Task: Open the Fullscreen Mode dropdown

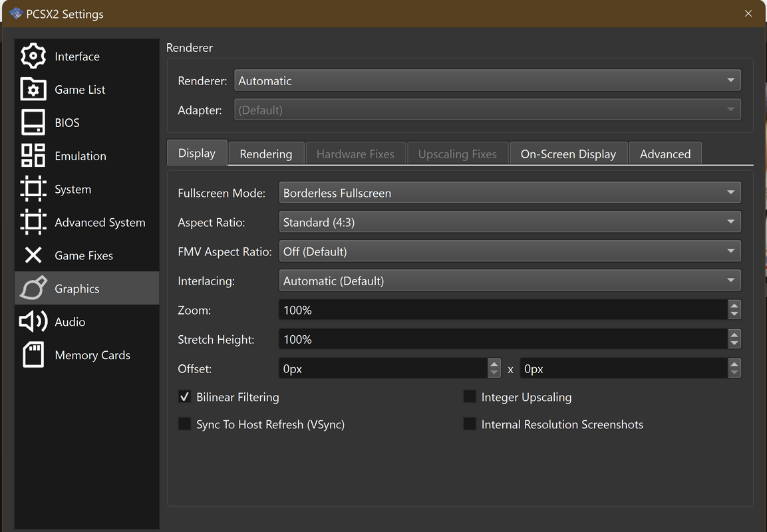Action: click(x=510, y=194)
